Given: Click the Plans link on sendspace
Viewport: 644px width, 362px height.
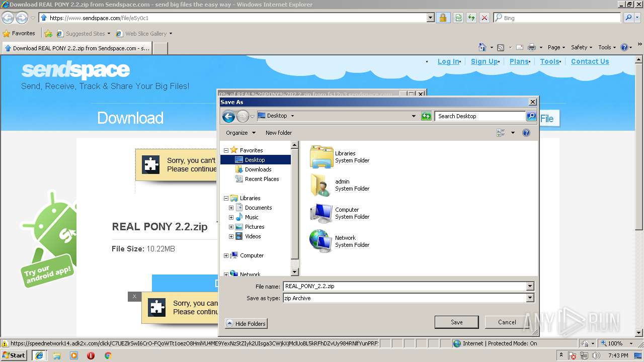Looking at the screenshot, I should point(519,61).
